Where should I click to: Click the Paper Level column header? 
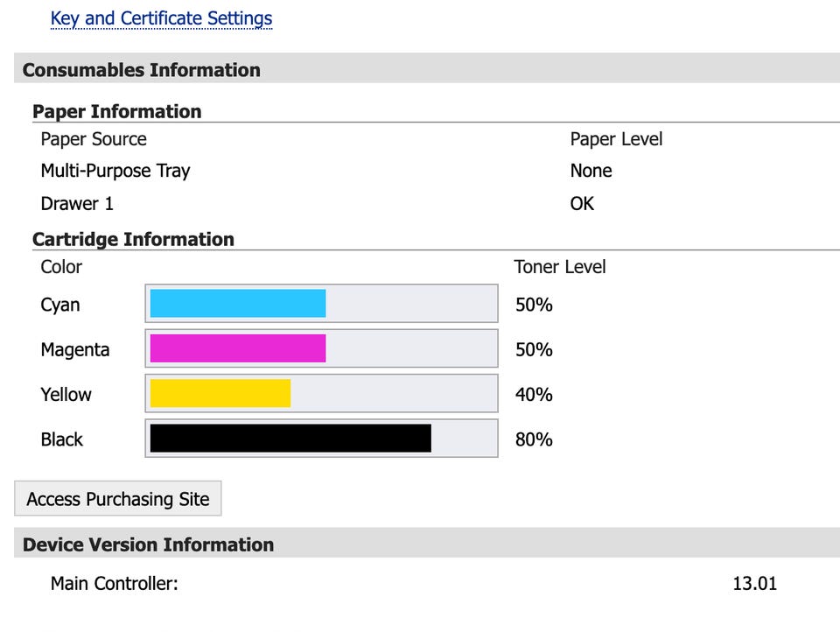pos(616,139)
